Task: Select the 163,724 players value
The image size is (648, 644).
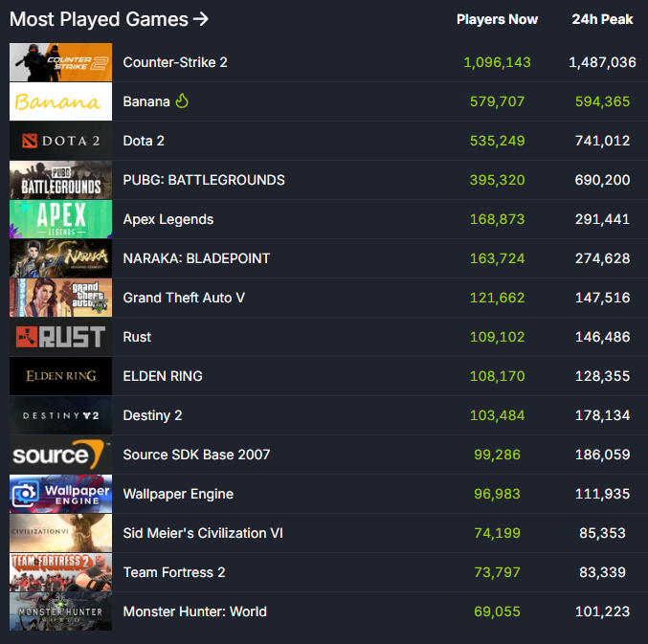Action: [497, 258]
